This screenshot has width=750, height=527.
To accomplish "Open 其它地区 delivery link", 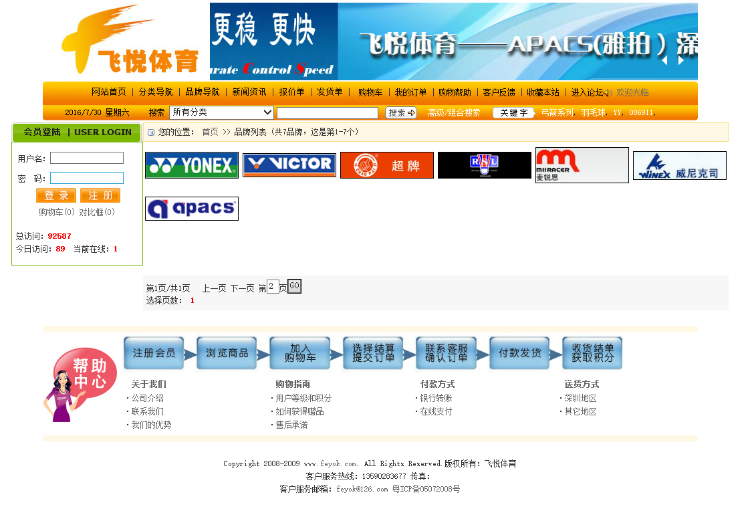I will 580,411.
